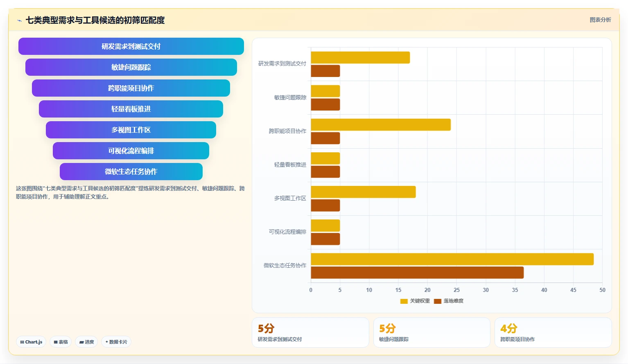Select the 敏捷问题跟踪 funnel bar

[x=131, y=67]
